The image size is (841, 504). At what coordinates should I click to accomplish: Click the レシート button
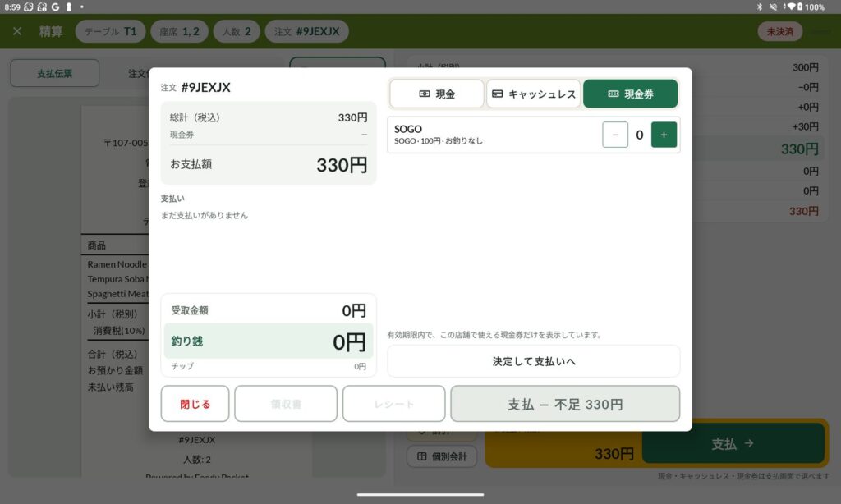[x=393, y=404]
